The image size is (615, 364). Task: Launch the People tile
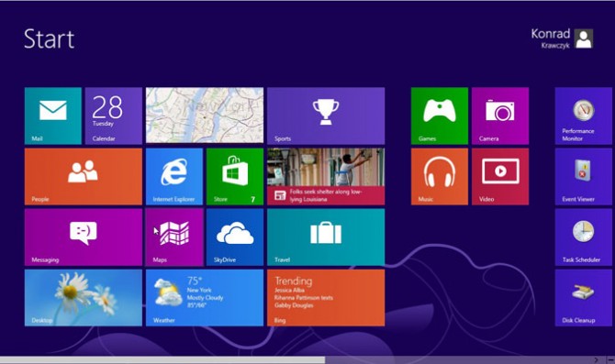pos(84,177)
